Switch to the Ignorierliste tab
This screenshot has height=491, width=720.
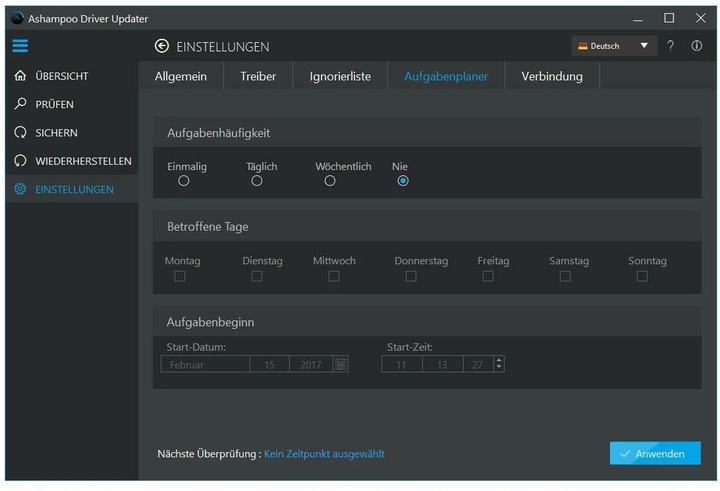(340, 76)
